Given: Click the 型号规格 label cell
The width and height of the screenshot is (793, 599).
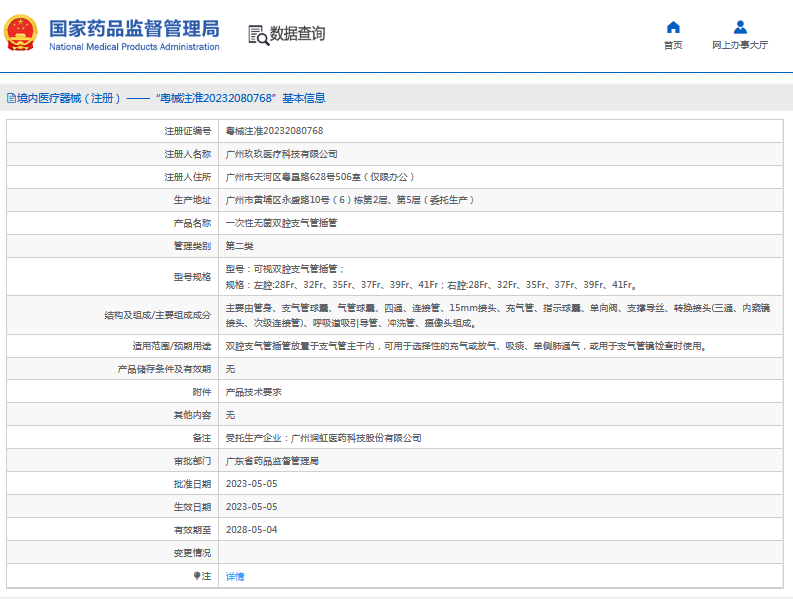Looking at the screenshot, I should click(x=112, y=277).
